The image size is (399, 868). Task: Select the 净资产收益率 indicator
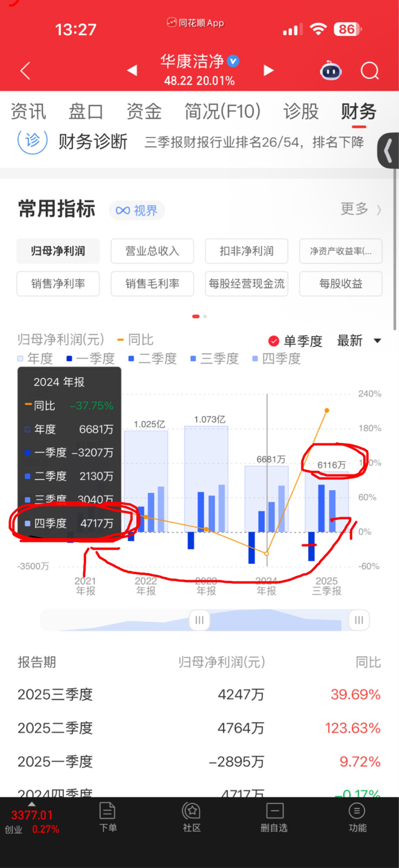[x=341, y=251]
